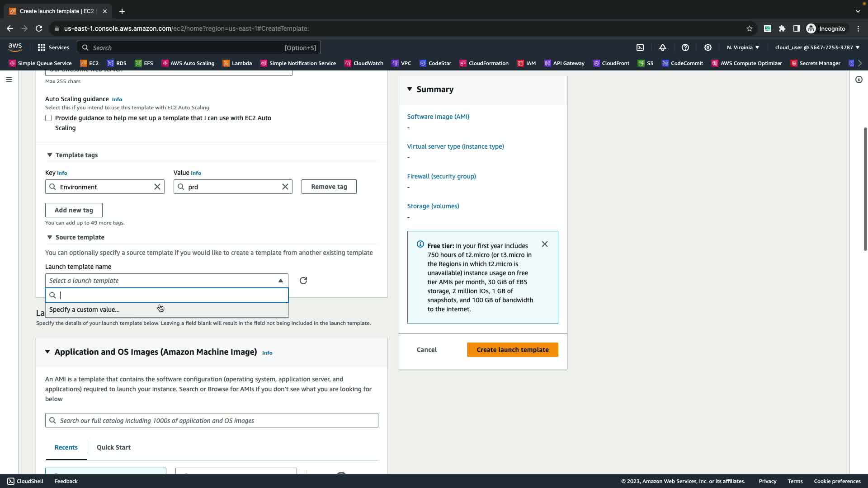Click the help question mark icon
The image size is (868, 488).
[685, 47]
